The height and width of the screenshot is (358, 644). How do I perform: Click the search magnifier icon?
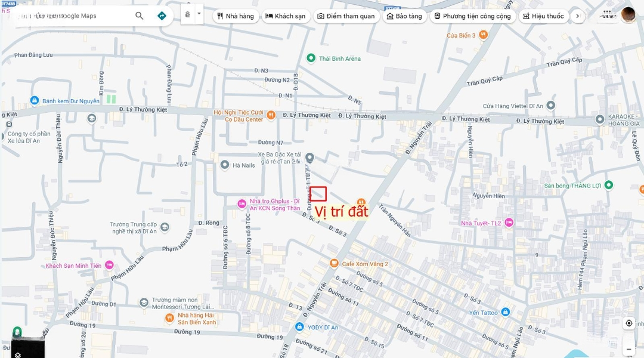(139, 16)
